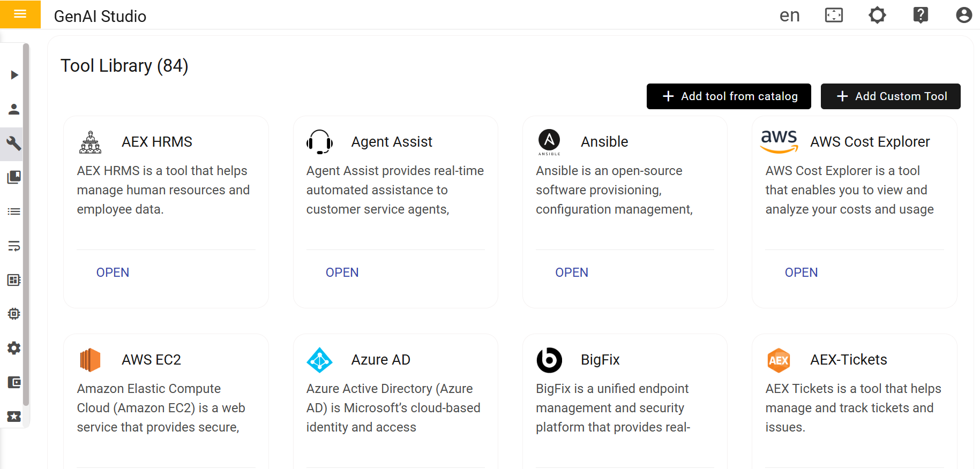Screen dimensions: 980x469
Task: Open the list view sidebar icon
Action: point(14,211)
